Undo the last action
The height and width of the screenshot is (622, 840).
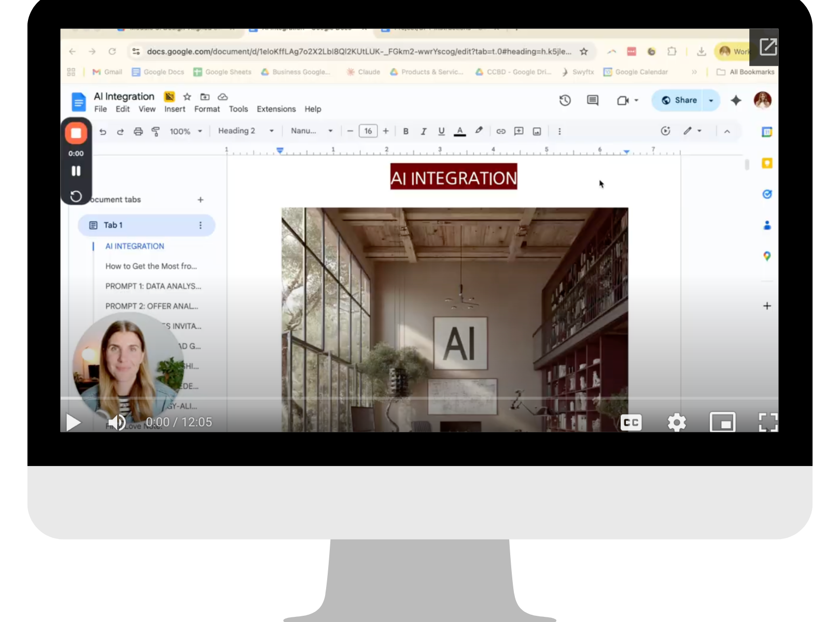pos(103,132)
